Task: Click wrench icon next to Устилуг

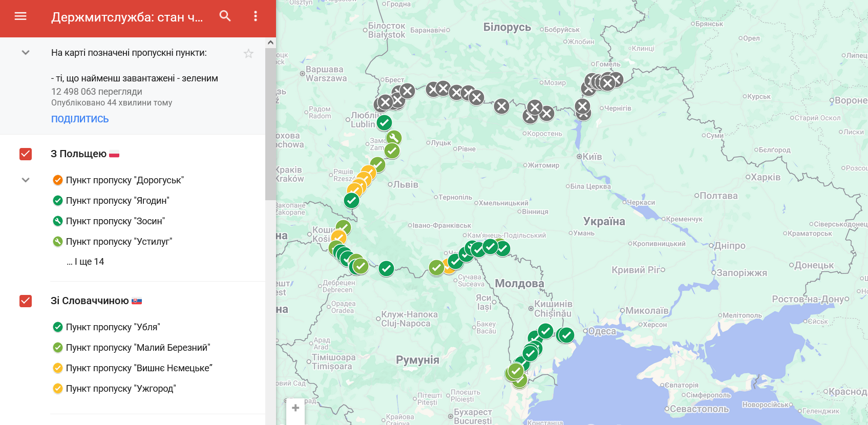Action: (x=58, y=242)
